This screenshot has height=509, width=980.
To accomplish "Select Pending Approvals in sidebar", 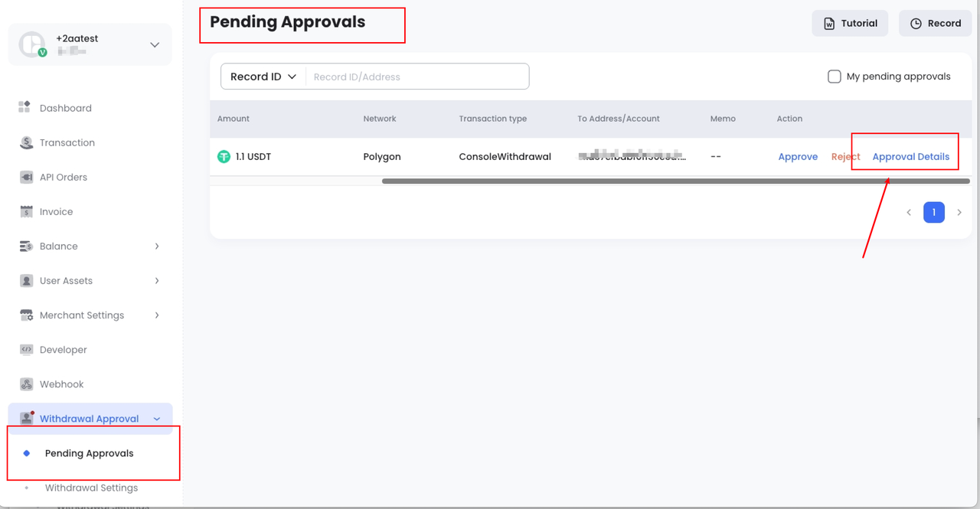I will click(89, 453).
